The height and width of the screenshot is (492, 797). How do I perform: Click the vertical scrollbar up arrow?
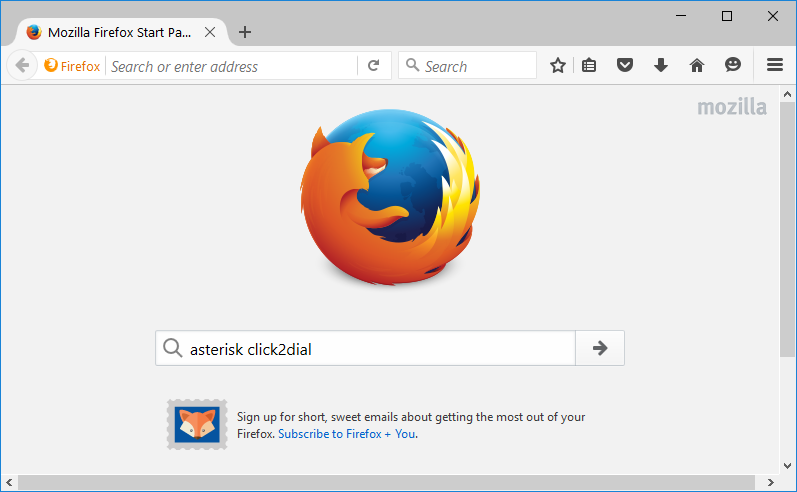click(x=787, y=94)
